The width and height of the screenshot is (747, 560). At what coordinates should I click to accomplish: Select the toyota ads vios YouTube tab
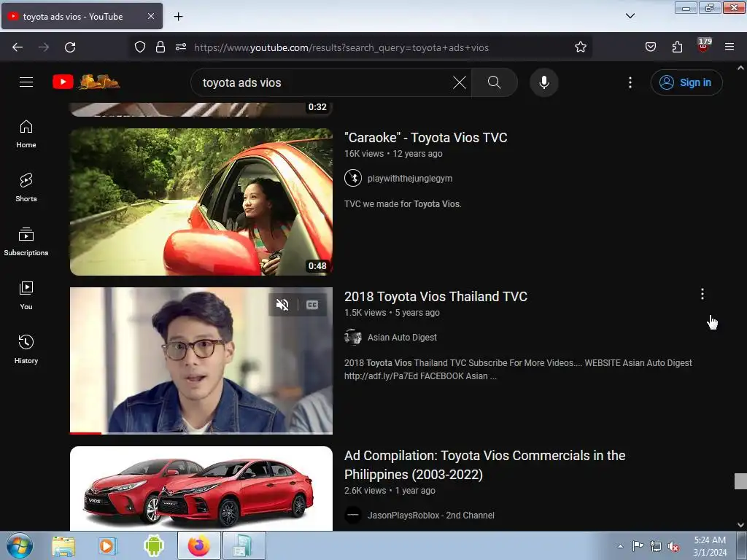82,17
